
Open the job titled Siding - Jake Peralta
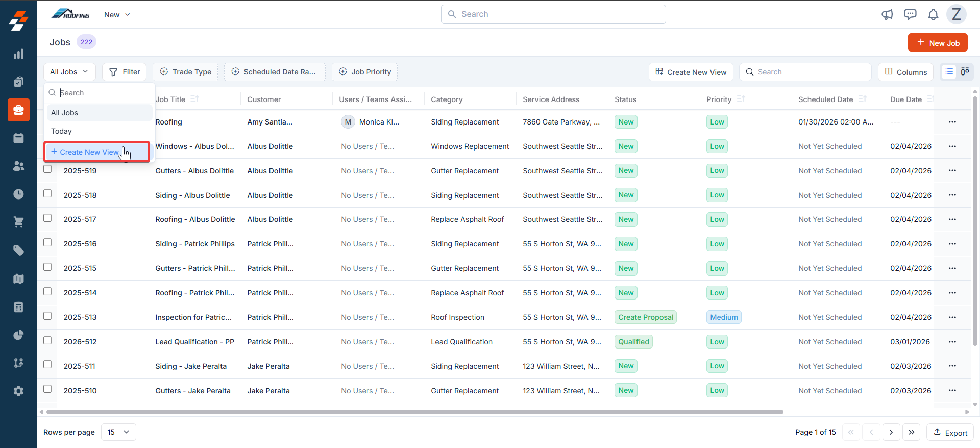pos(191,366)
